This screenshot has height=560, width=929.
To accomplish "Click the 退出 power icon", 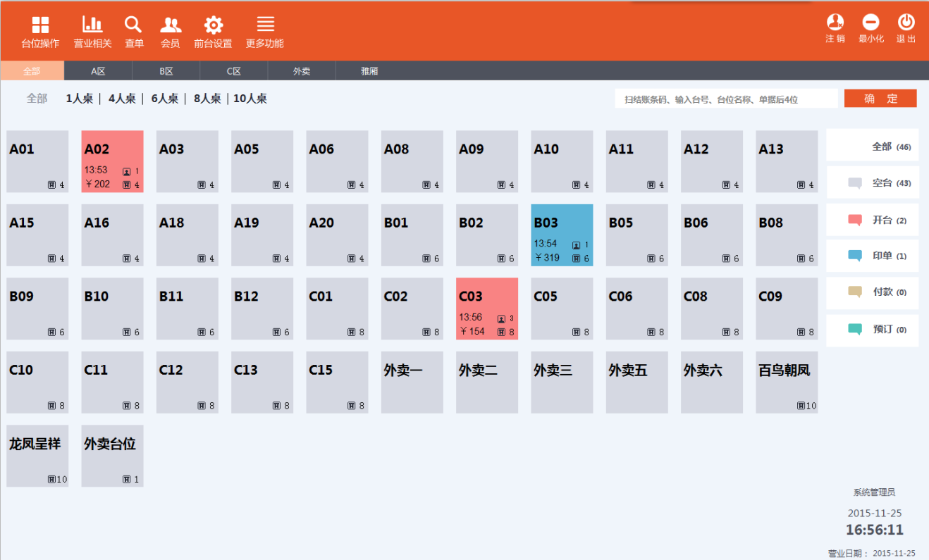I will [x=906, y=22].
